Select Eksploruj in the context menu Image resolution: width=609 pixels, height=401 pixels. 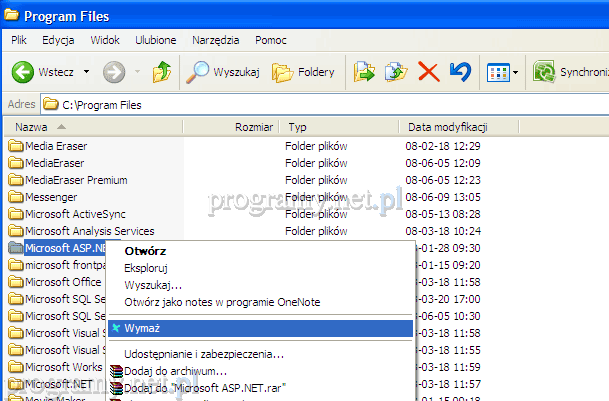point(146,268)
